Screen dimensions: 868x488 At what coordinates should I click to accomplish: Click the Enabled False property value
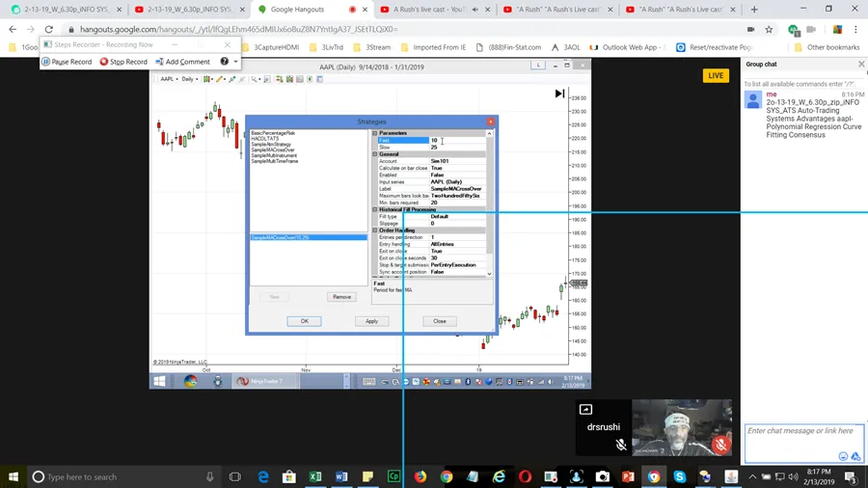tap(457, 175)
